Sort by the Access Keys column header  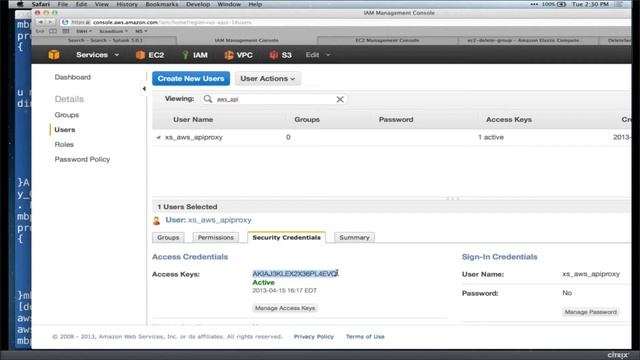pos(509,120)
